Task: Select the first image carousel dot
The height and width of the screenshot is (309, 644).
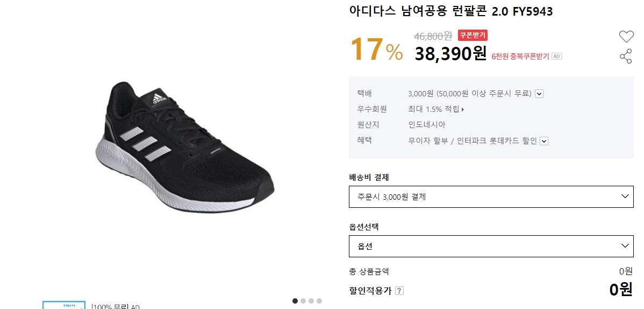Action: pos(295,301)
